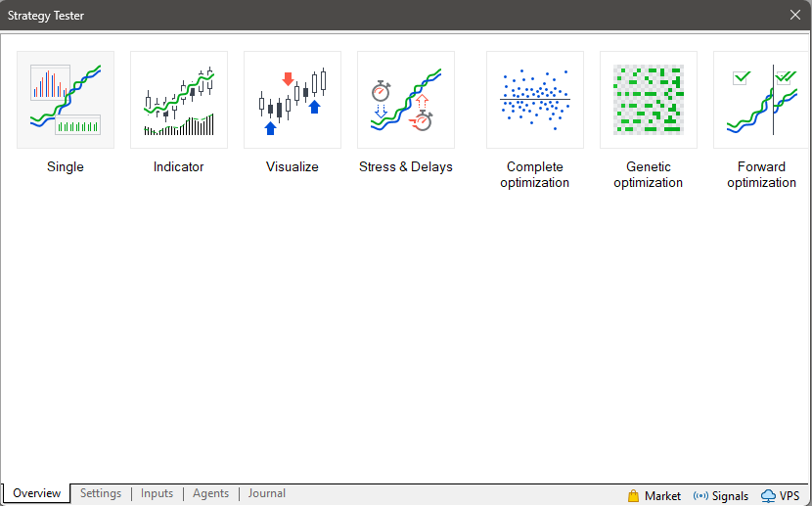Click the "Forward optimization" label
The image size is (812, 506).
(x=761, y=174)
